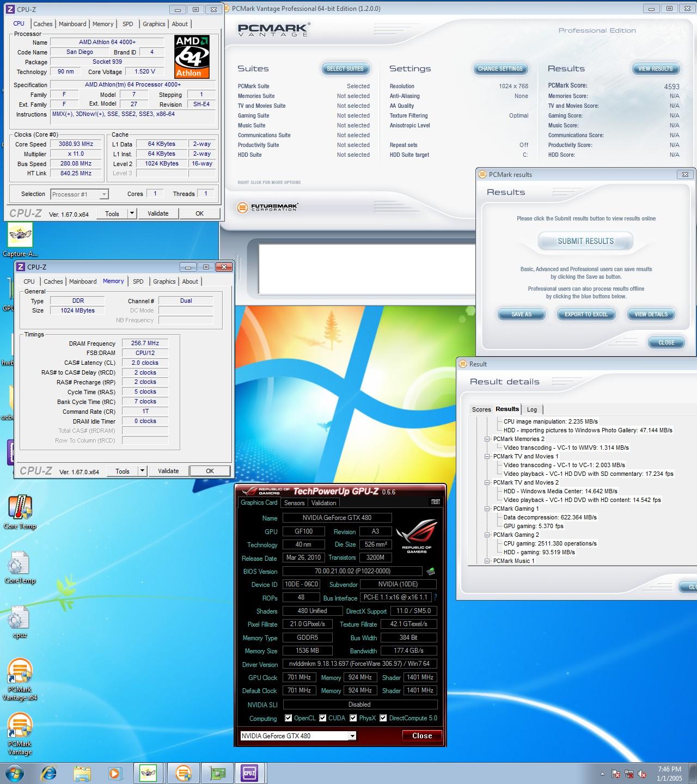This screenshot has width=697, height=784.
Task: Click the SAVE AS button
Action: point(521,314)
